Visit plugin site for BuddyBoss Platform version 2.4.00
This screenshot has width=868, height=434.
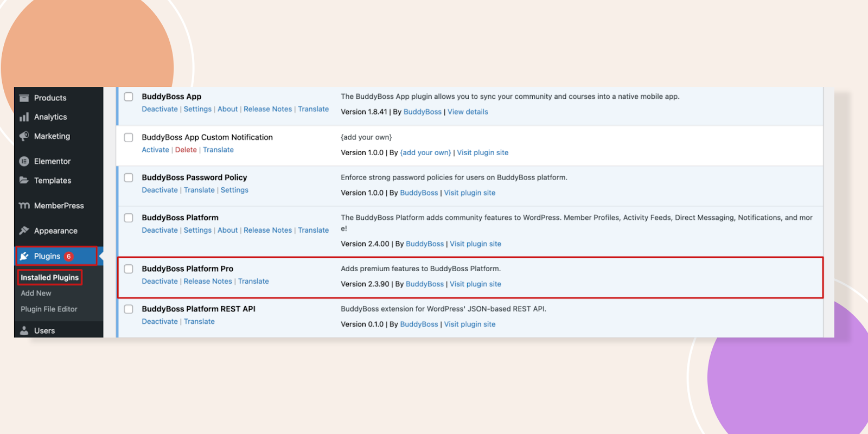pos(475,244)
